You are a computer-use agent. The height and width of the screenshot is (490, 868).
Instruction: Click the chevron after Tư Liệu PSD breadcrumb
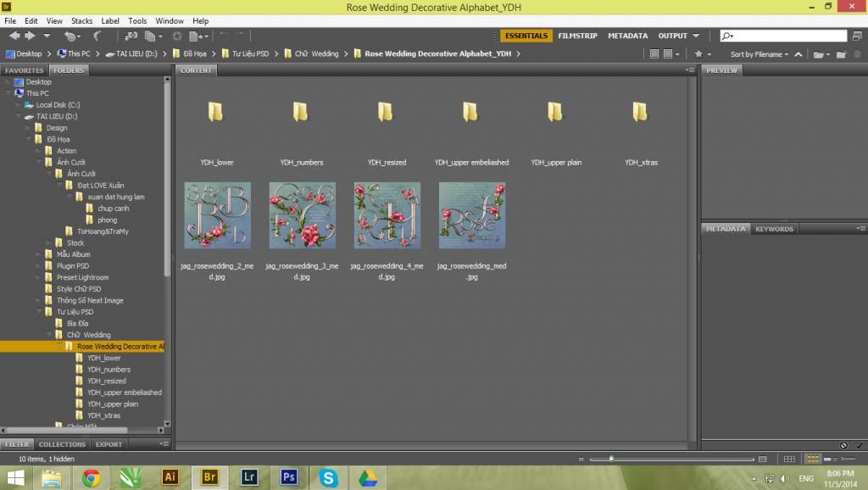click(x=276, y=54)
